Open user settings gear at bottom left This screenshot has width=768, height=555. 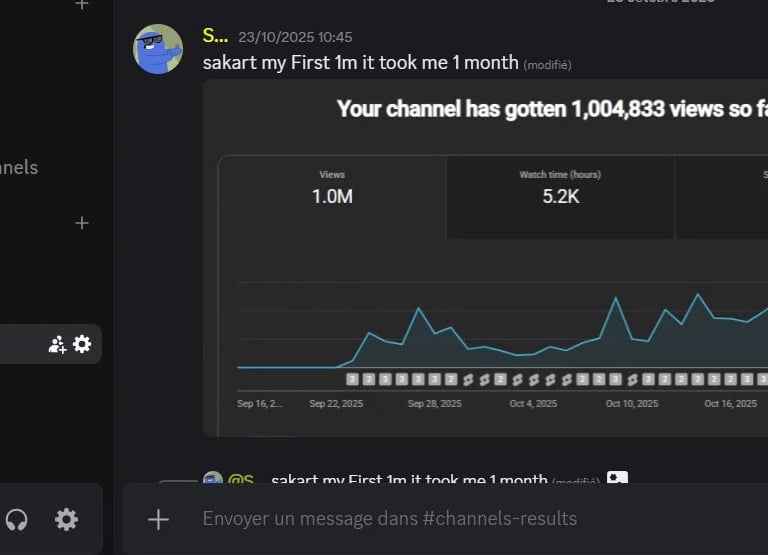point(66,519)
